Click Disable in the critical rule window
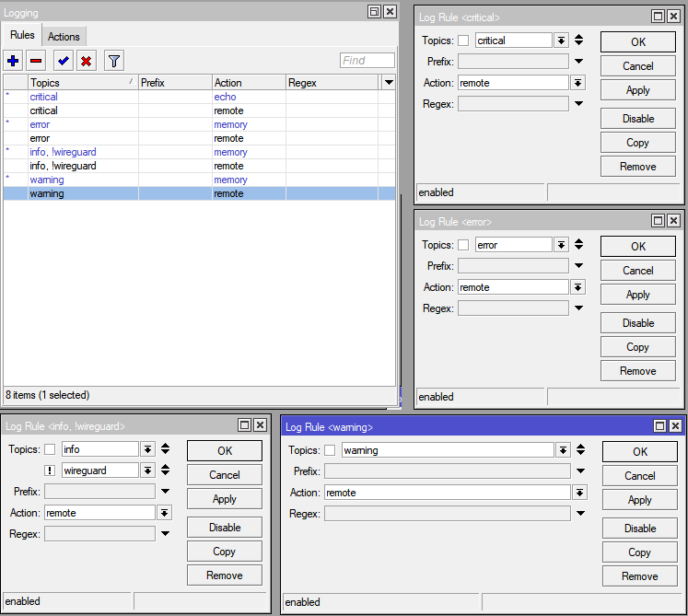The image size is (688, 616). coord(637,119)
